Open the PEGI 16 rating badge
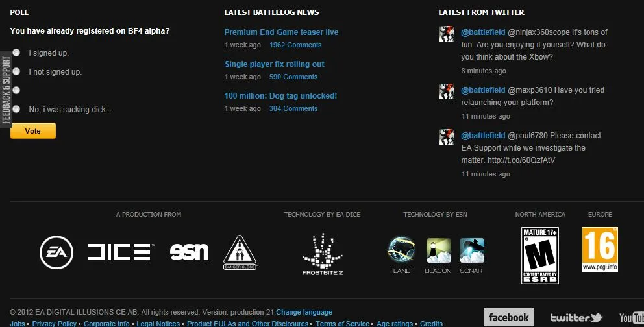The width and height of the screenshot is (644, 327). pos(600,249)
